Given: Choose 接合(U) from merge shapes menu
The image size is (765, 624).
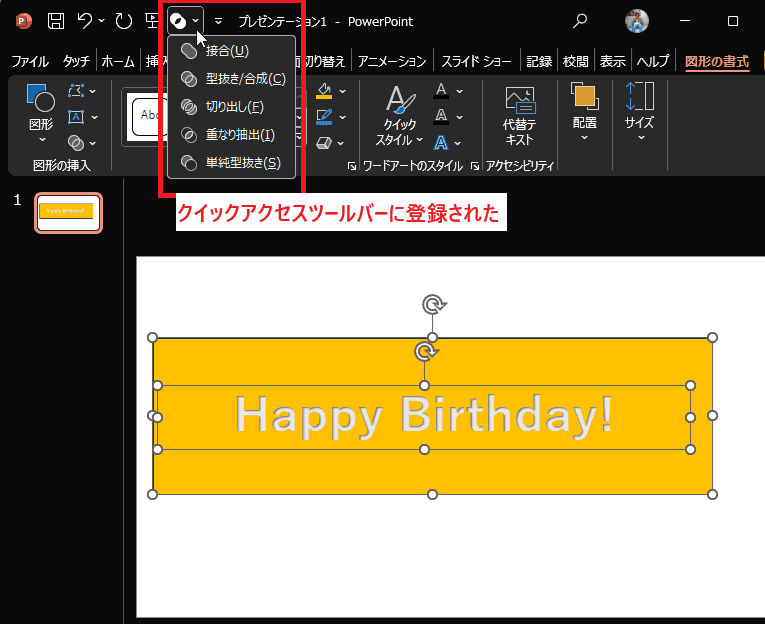Looking at the screenshot, I should (227, 51).
